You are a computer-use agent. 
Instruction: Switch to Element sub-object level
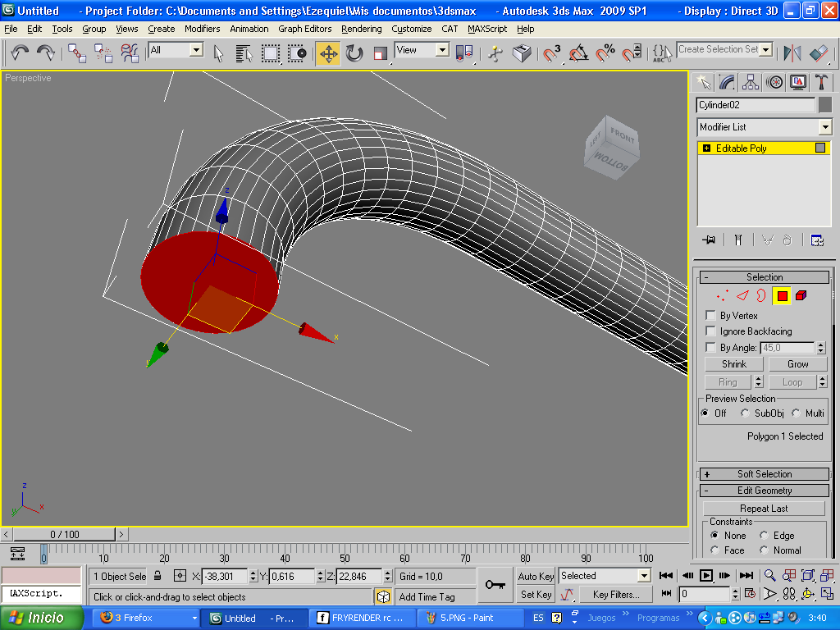(x=801, y=295)
